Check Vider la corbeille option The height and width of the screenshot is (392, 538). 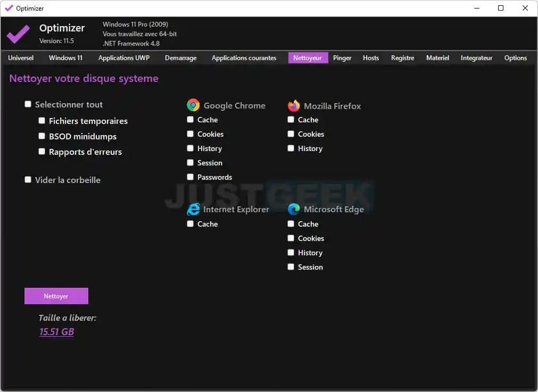click(28, 179)
